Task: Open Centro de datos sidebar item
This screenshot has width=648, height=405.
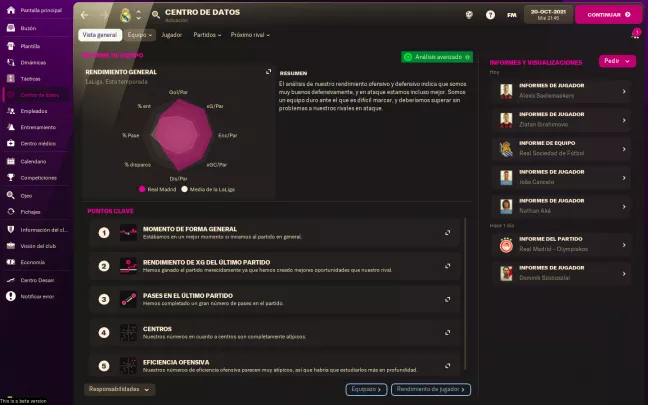Action: (x=35, y=95)
